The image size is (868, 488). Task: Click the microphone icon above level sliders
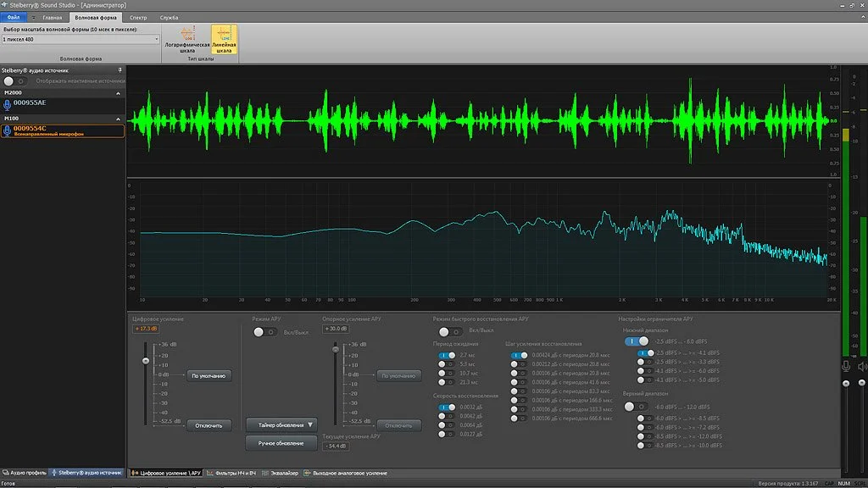(846, 366)
